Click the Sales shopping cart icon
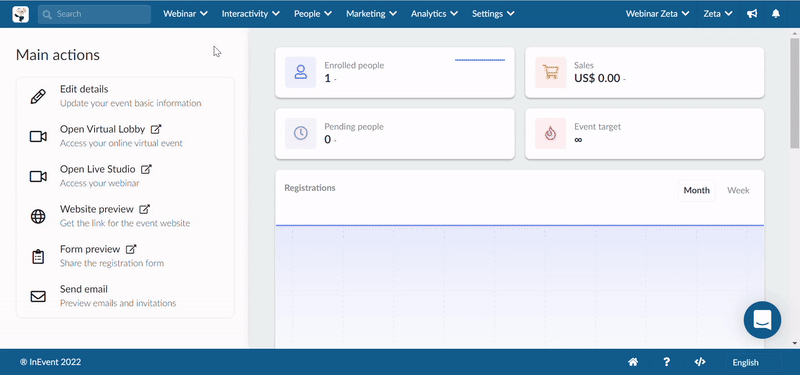This screenshot has width=800, height=375. tap(551, 72)
